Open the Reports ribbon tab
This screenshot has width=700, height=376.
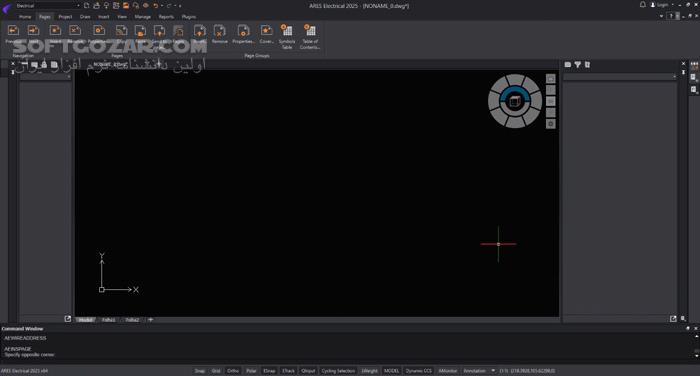(166, 17)
